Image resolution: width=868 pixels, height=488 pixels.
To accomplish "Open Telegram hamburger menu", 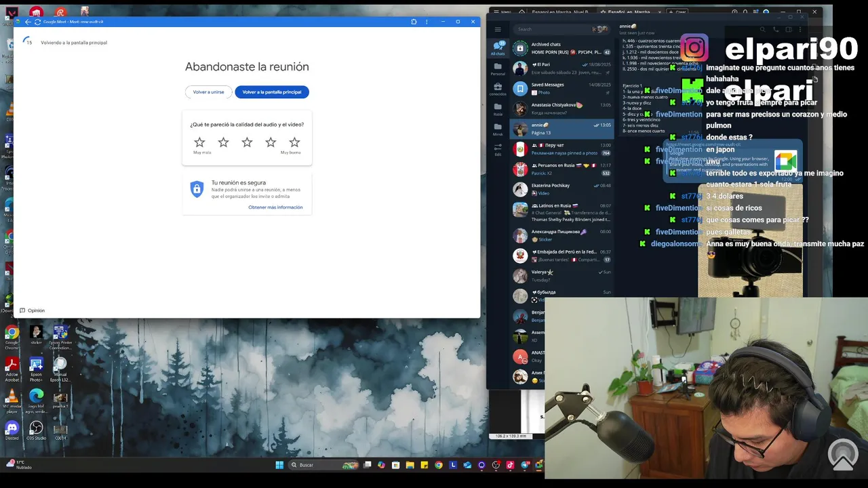I will pos(498,29).
